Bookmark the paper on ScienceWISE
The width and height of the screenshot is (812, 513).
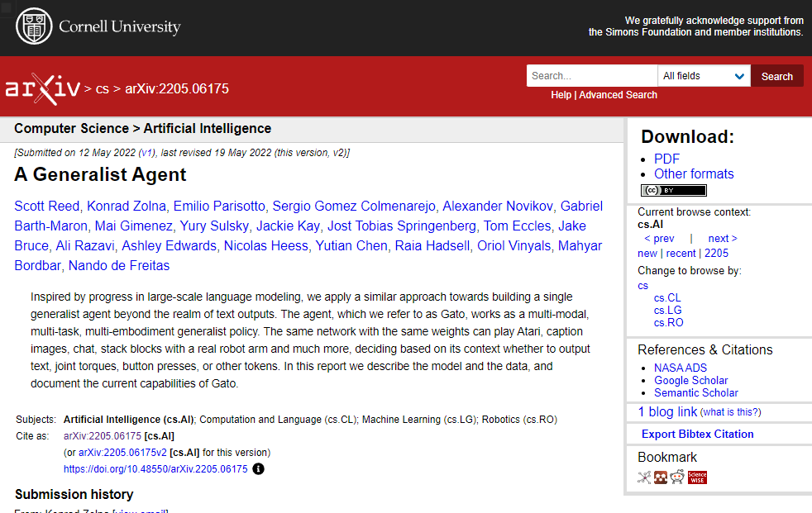(x=697, y=477)
